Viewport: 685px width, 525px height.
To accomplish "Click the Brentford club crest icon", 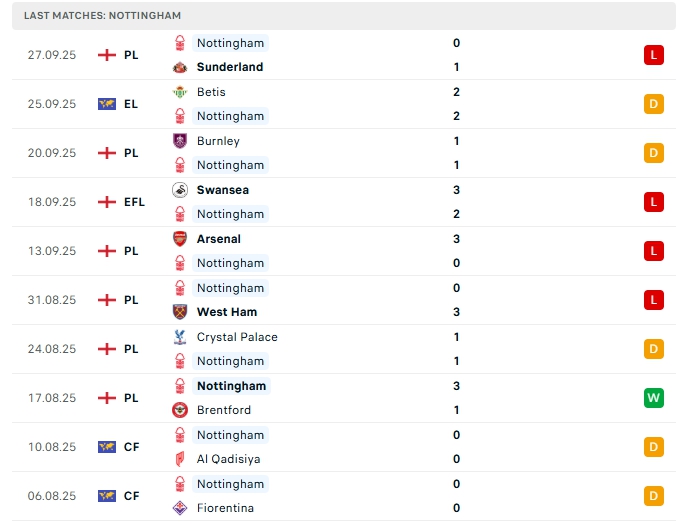I will pos(180,410).
